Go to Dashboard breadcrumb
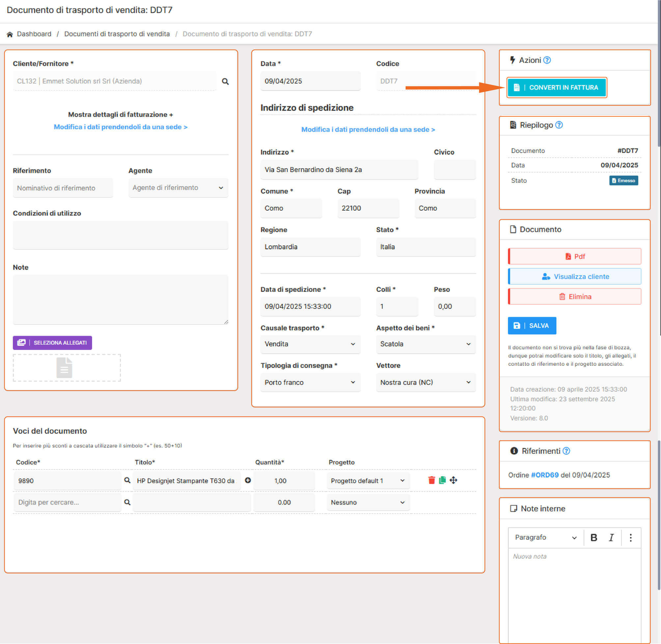 [34, 34]
